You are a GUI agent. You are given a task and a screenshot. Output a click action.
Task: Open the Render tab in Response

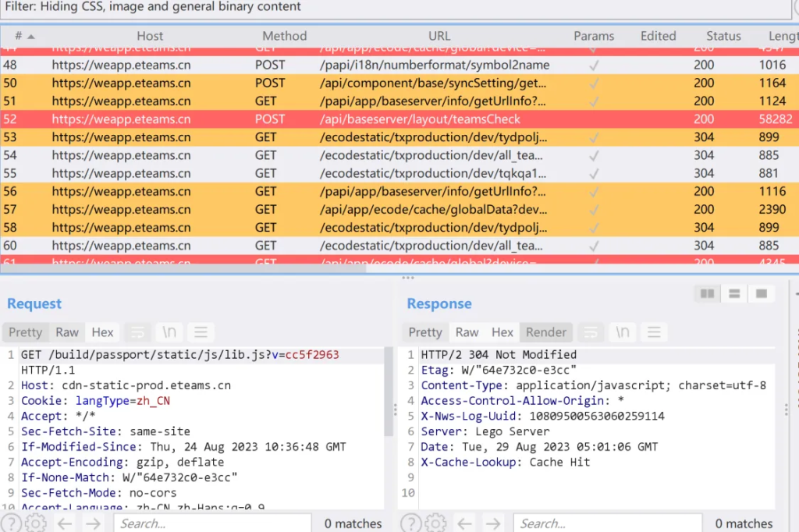[545, 332]
